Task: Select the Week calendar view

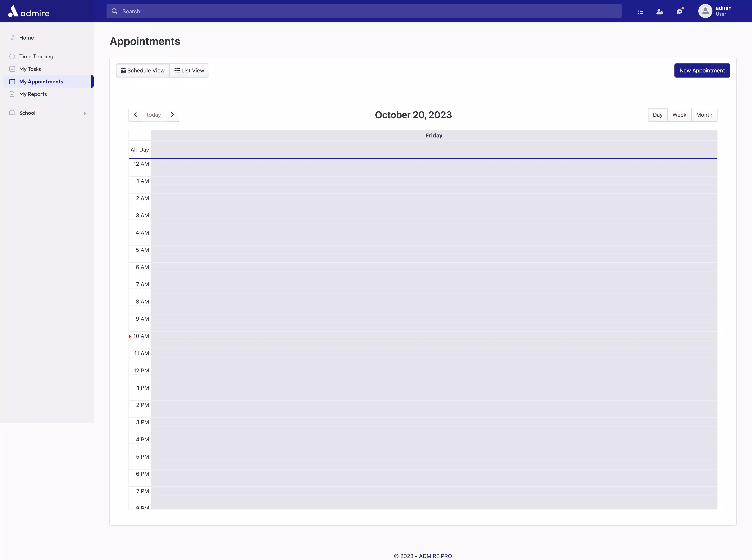Action: [x=679, y=115]
